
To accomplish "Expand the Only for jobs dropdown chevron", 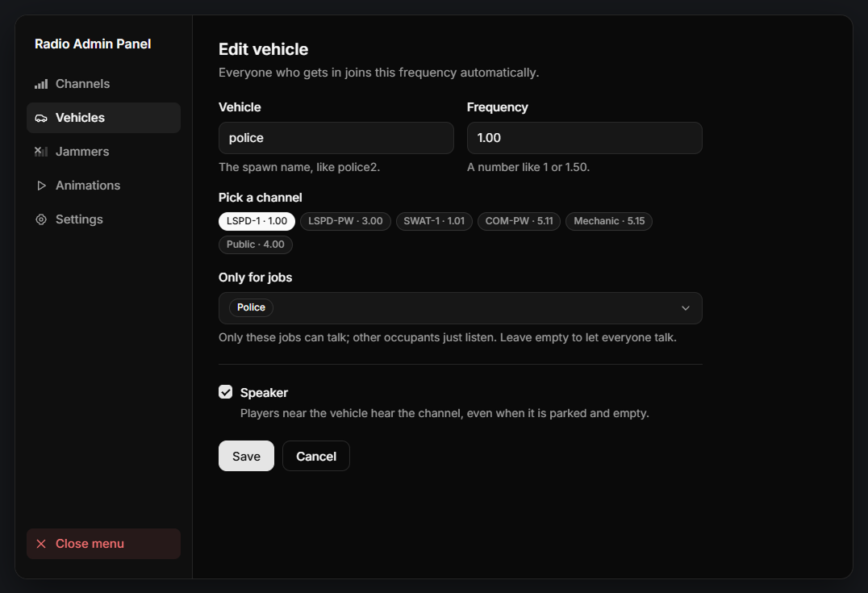I will point(686,308).
